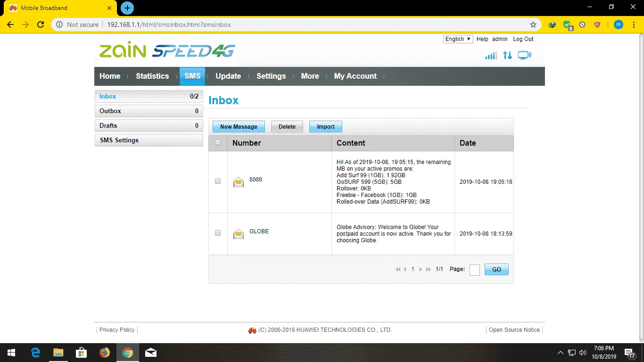
Task: Open SMS Settings in the sidebar
Action: 149,140
